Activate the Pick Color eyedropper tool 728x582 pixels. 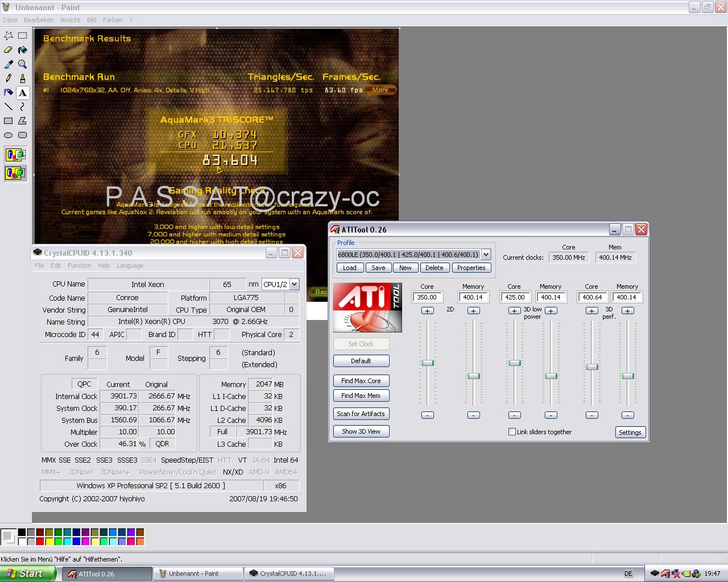[x=9, y=64]
